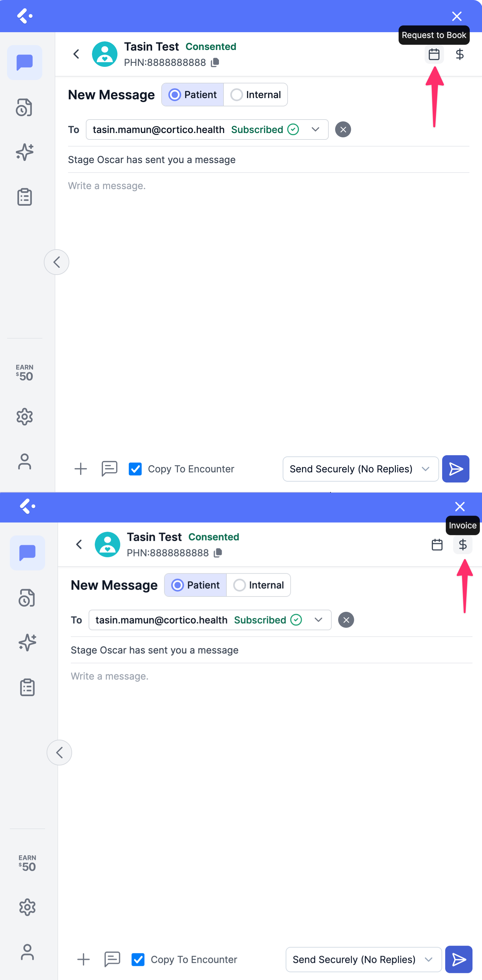Open the AI sparkle icon in upper sidebar
Viewport: 482px width, 980px height.
25,152
